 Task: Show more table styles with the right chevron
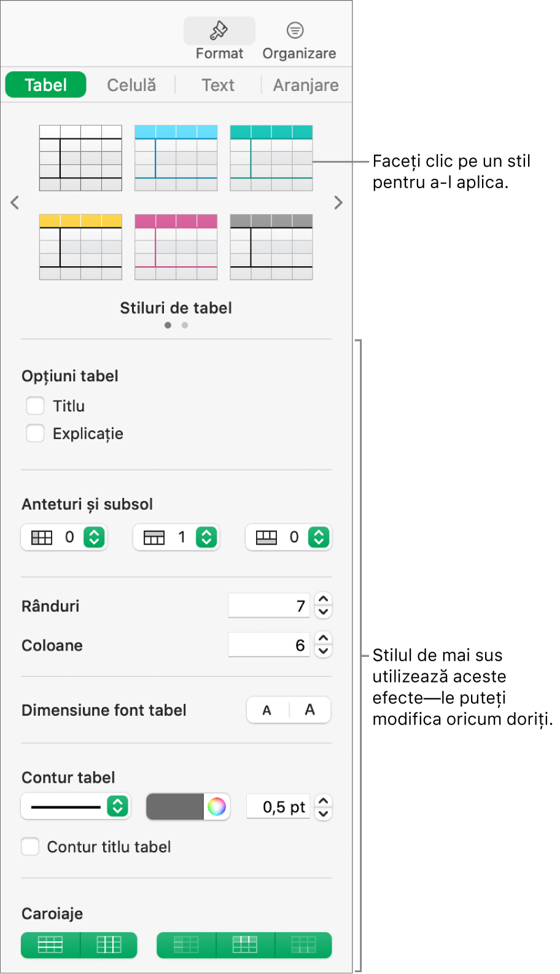338,203
